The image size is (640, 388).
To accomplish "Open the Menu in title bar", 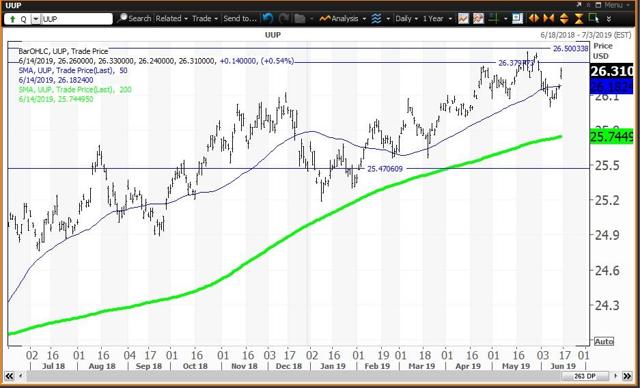I will pyautogui.click(x=616, y=5).
